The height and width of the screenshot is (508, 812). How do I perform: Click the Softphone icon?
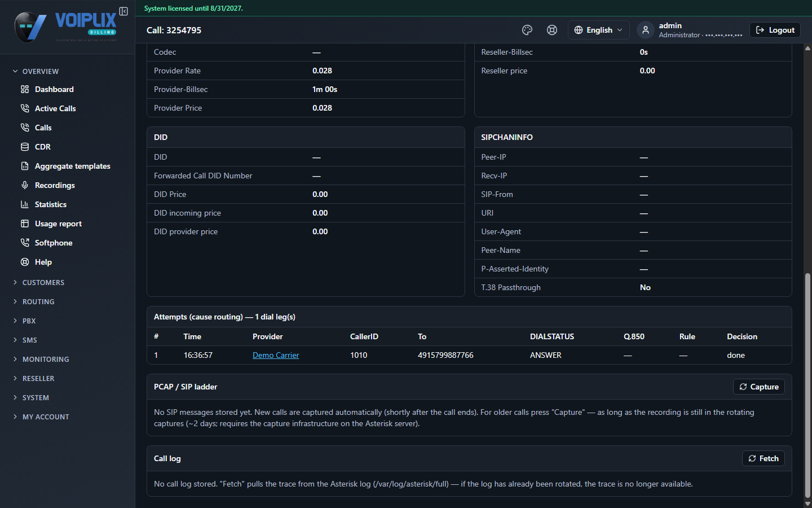(25, 243)
